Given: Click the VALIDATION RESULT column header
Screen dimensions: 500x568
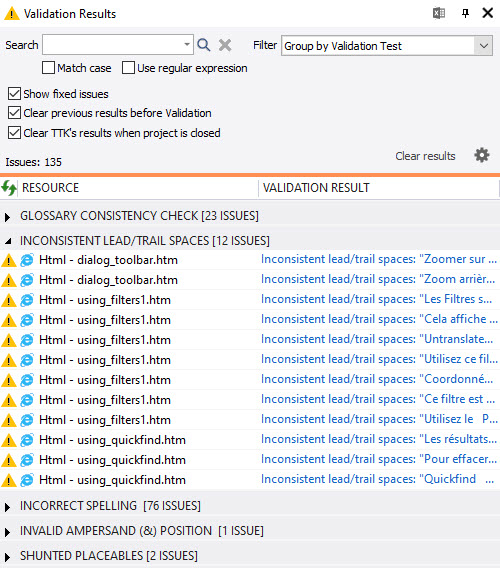Looking at the screenshot, I should point(316,188).
